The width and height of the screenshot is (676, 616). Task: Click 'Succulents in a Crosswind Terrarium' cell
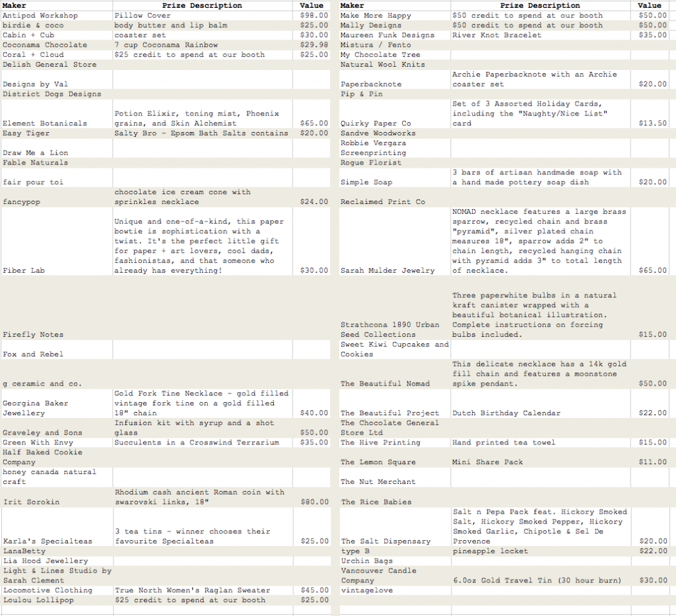tap(203, 443)
